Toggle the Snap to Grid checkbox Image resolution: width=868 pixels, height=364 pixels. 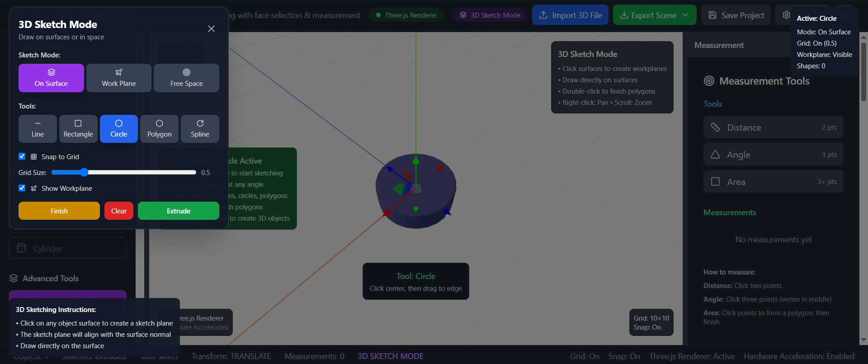pyautogui.click(x=22, y=156)
